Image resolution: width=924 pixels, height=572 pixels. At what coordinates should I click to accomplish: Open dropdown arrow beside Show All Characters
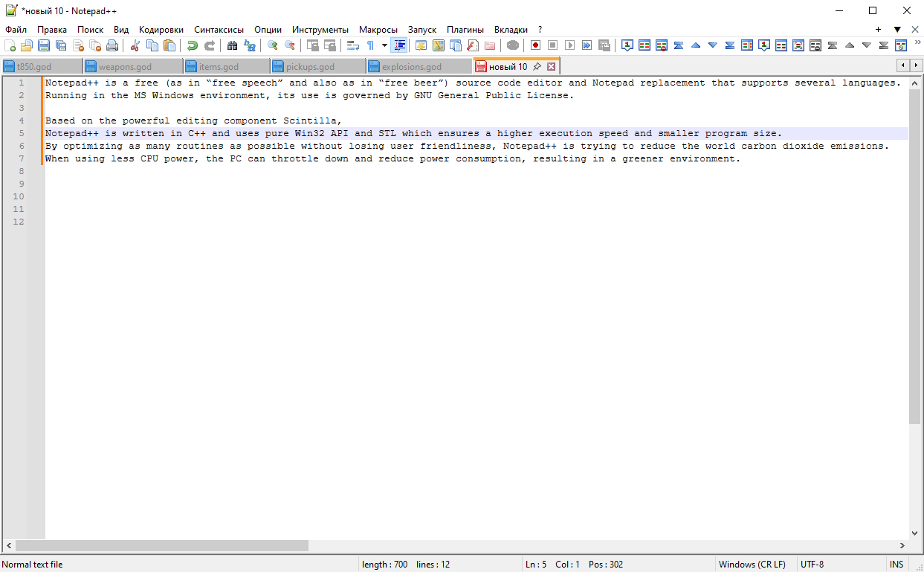384,45
